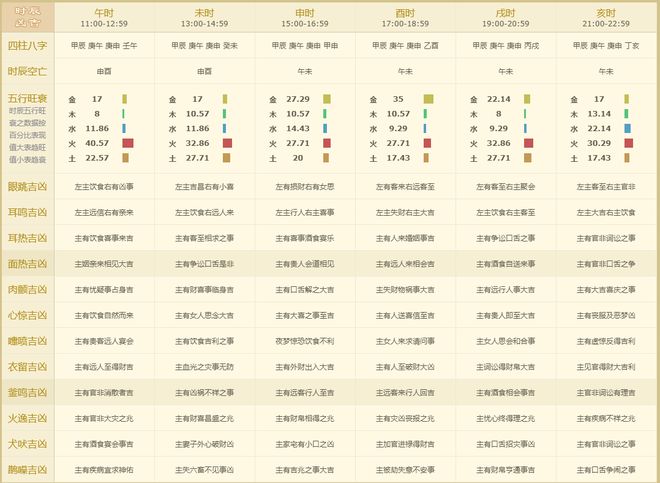The image size is (660, 483).
Task: Click the cell 左主失财右主大吉
Action: (405, 213)
